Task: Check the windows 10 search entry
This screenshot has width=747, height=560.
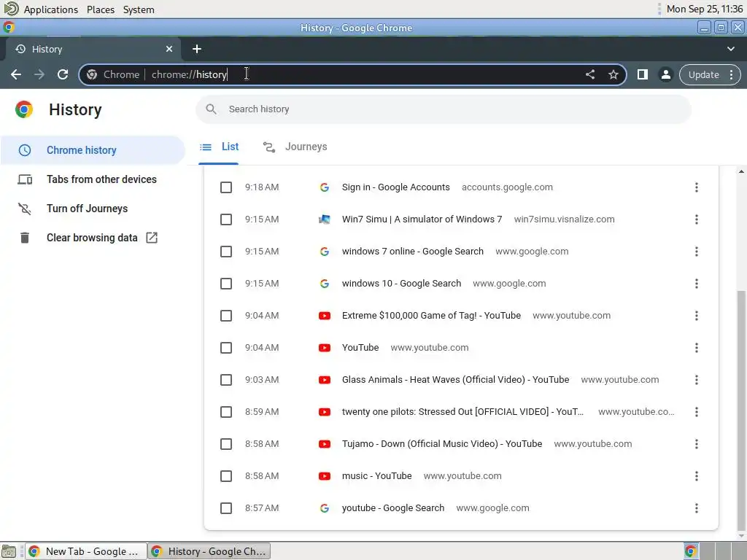Action: point(226,284)
